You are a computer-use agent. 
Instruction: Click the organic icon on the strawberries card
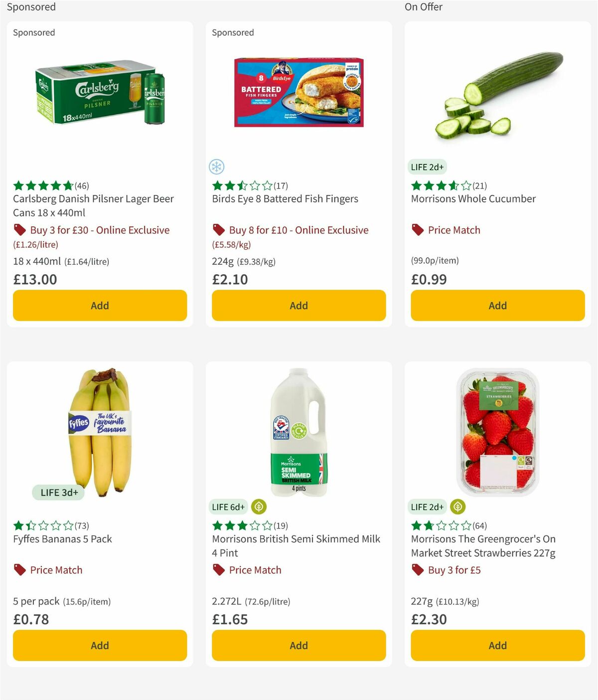(457, 507)
